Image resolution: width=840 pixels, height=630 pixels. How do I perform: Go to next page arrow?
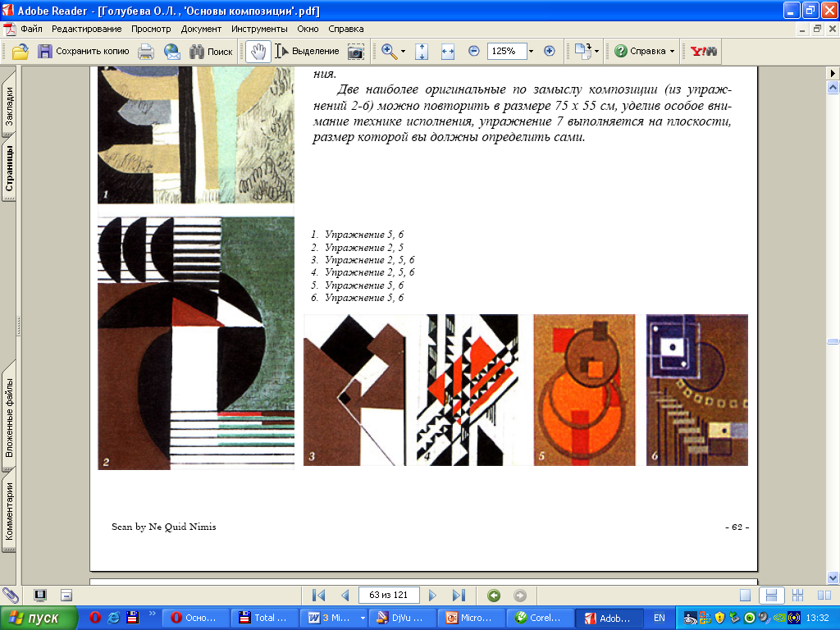pyautogui.click(x=432, y=596)
